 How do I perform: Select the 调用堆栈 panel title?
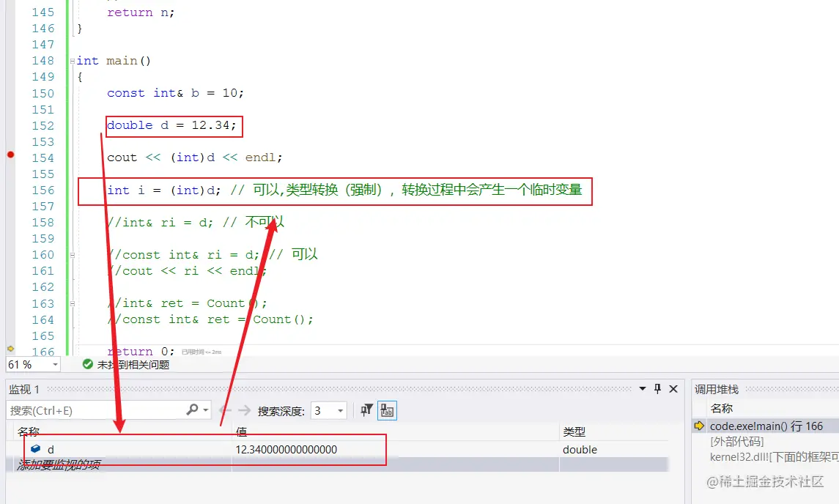coord(717,389)
